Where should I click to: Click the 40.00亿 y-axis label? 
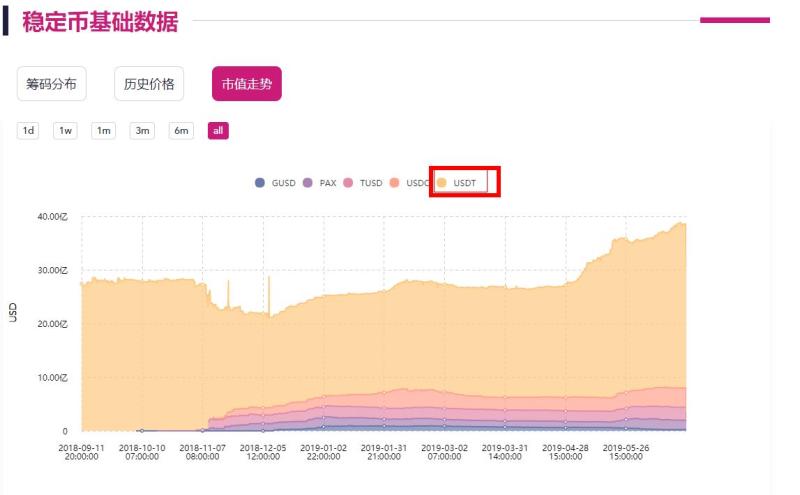coord(52,216)
